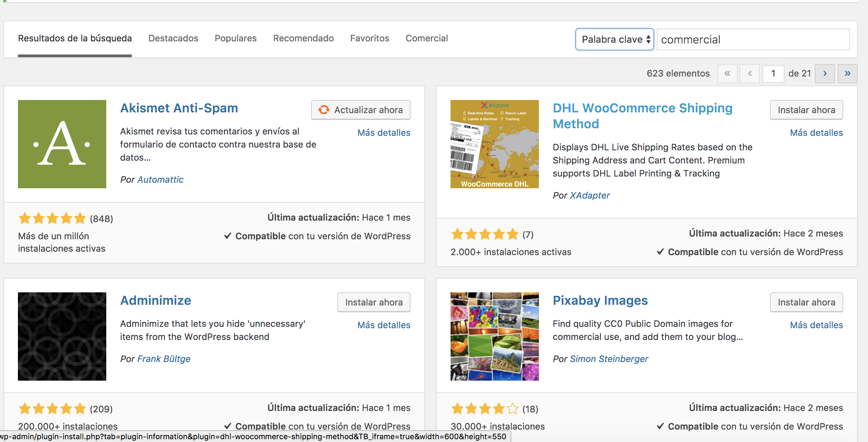Open the Resultados de la búsqueda tab

click(75, 38)
